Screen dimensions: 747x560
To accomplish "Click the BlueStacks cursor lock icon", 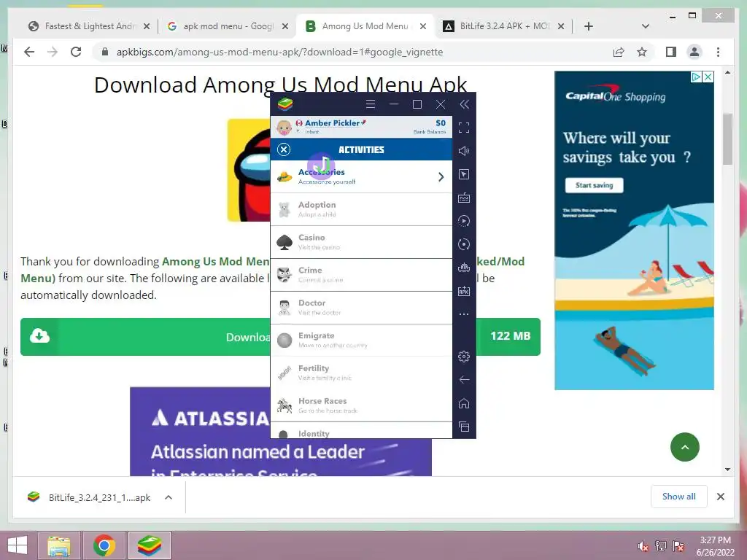I will tap(463, 174).
